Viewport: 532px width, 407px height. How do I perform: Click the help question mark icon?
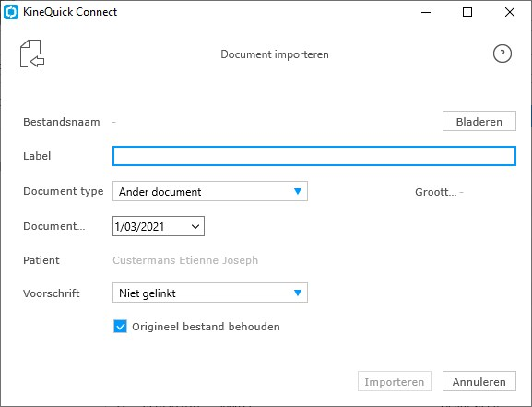502,54
